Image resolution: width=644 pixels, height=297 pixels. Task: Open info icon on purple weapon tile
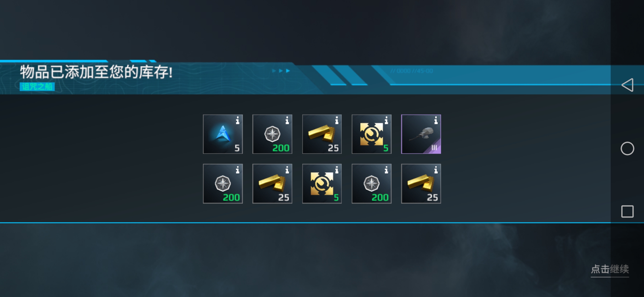(436, 120)
